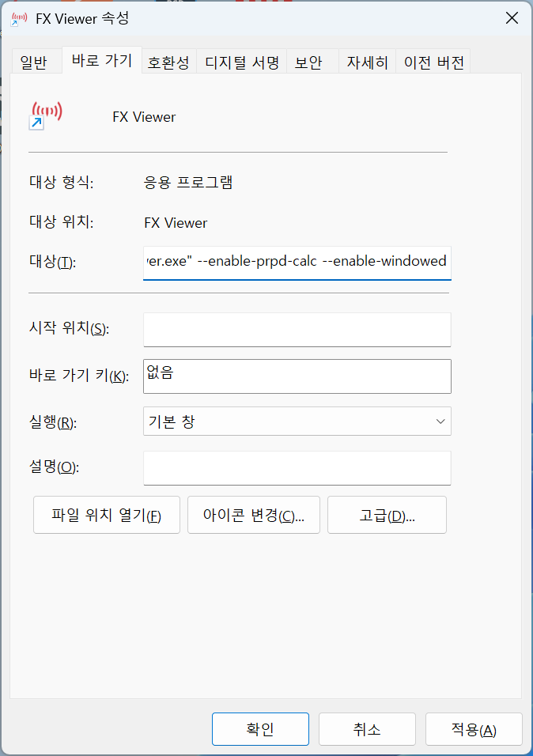Click 파일 위치 열기 button
The width and height of the screenshot is (533, 756).
[x=107, y=515]
